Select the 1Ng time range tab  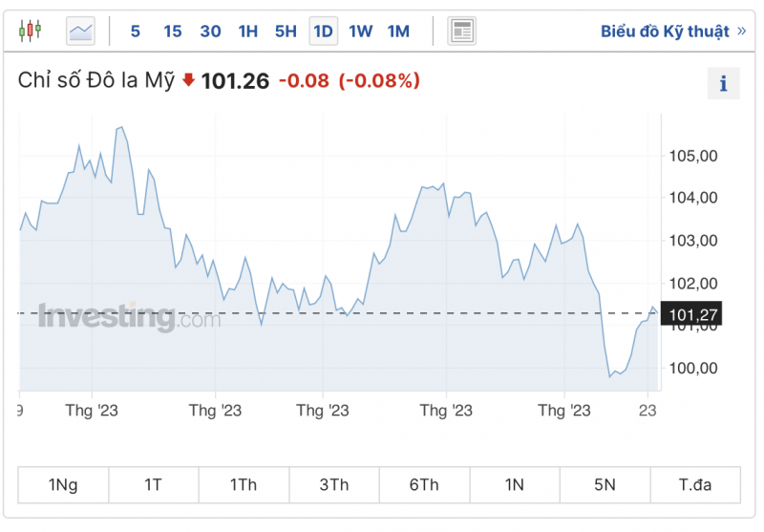pyautogui.click(x=63, y=484)
